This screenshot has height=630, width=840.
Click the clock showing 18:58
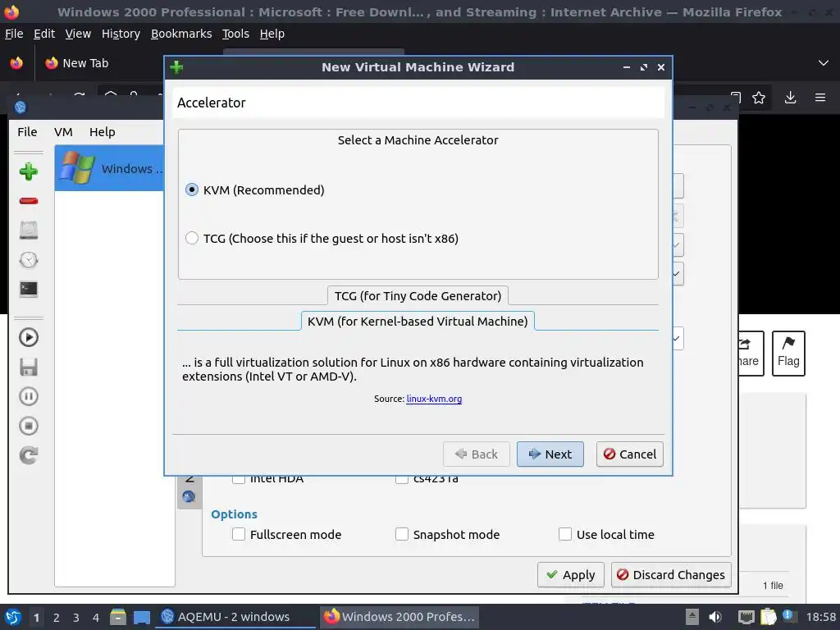820,617
